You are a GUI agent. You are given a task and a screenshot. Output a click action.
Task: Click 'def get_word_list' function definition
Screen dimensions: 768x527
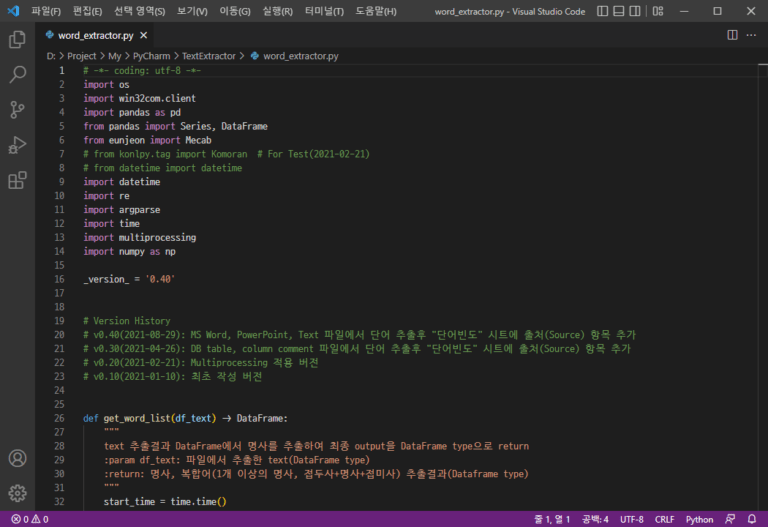[x=185, y=418]
